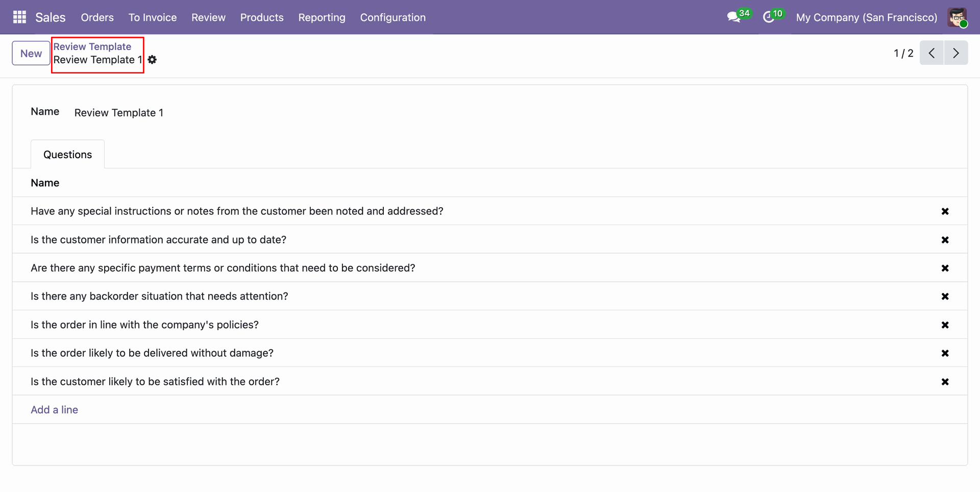Go back via Review Template breadcrumb link
980x492 pixels.
coord(92,46)
